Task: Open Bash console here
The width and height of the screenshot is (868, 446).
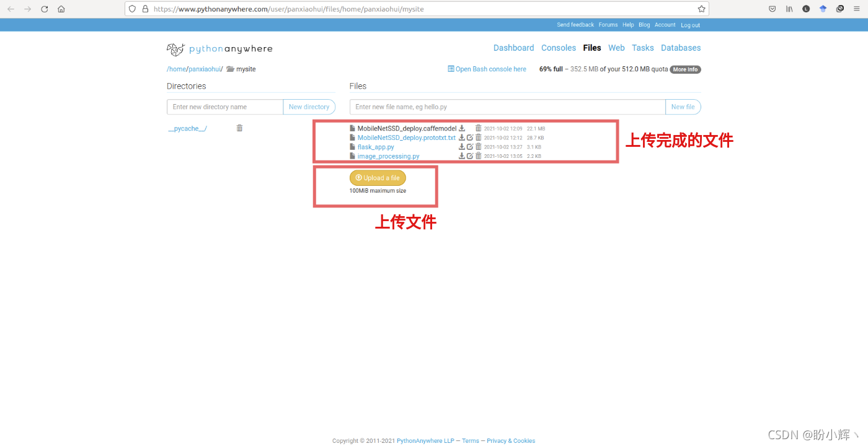Action: click(x=487, y=69)
